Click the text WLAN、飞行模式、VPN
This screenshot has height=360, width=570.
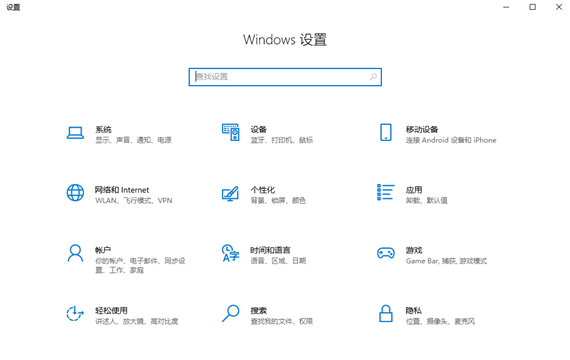(x=134, y=200)
